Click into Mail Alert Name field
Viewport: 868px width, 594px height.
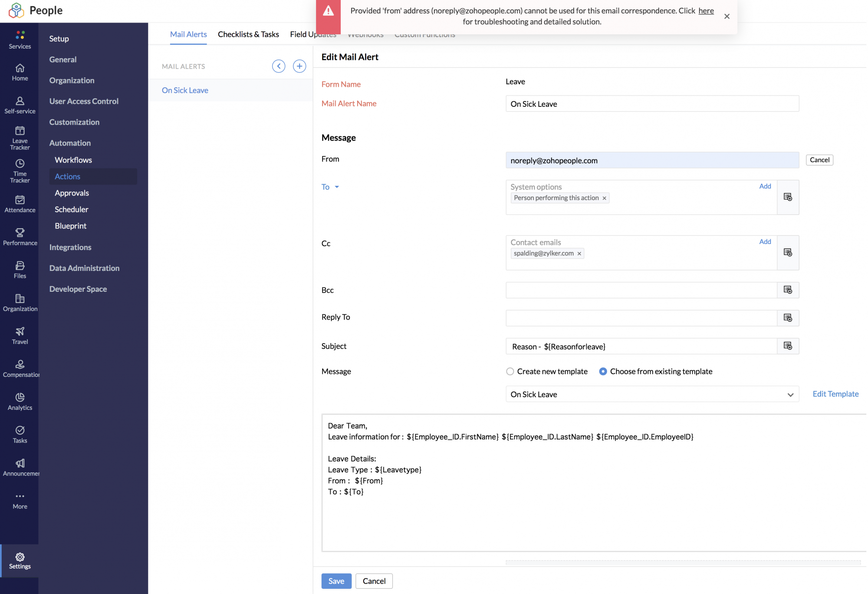(x=652, y=104)
